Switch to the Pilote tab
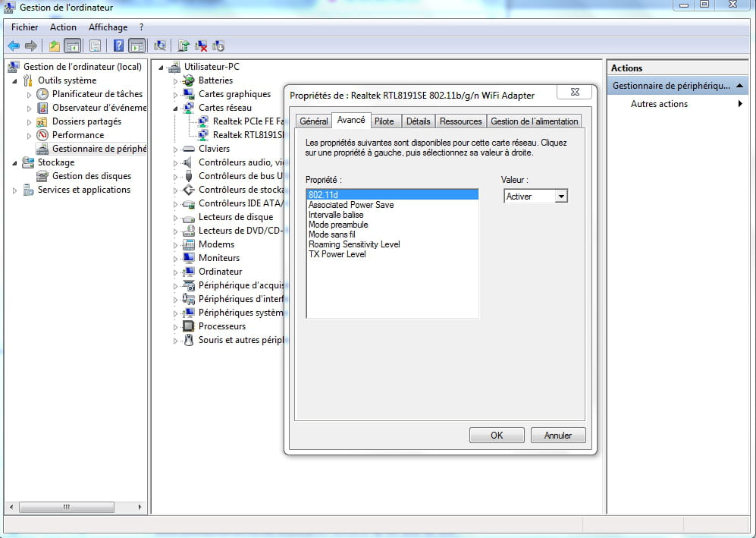This screenshot has width=756, height=538. [384, 121]
